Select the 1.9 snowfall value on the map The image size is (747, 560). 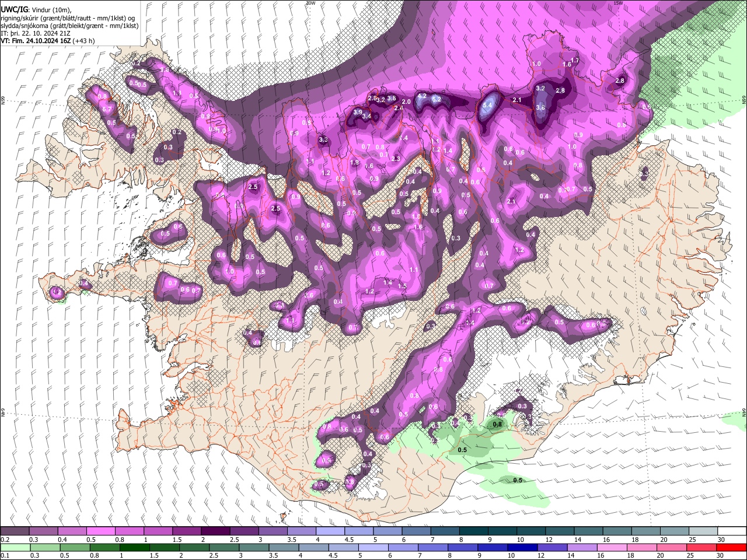pyautogui.click(x=354, y=163)
